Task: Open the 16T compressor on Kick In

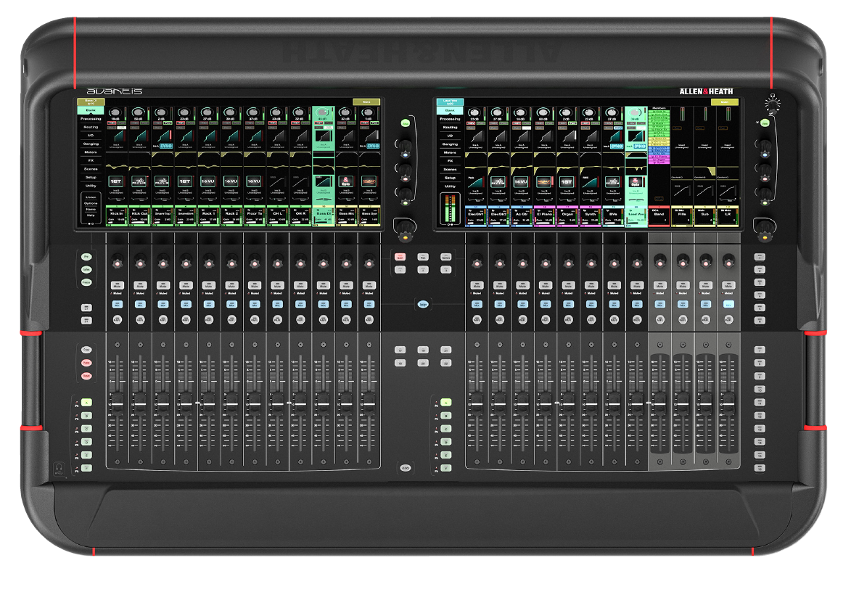Action: (x=115, y=181)
